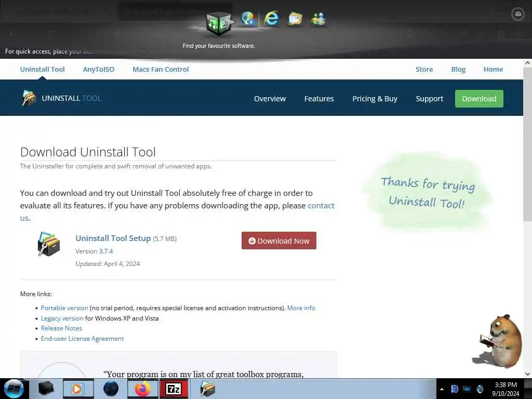Open the Legacy version link
532x399 pixels.
(62, 318)
